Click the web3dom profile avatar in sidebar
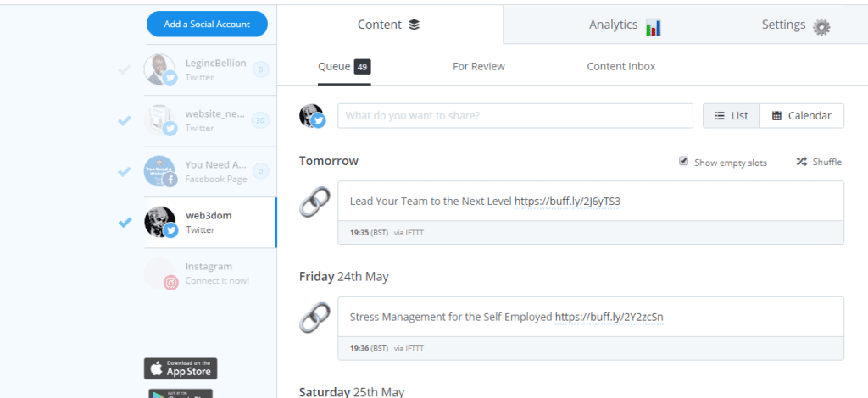 (160, 222)
